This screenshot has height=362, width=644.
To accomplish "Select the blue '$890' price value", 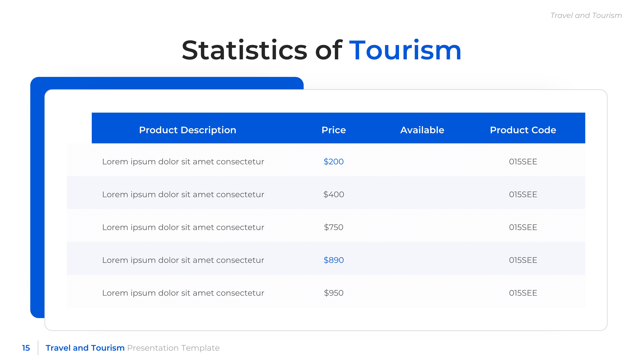I will coord(333,260).
